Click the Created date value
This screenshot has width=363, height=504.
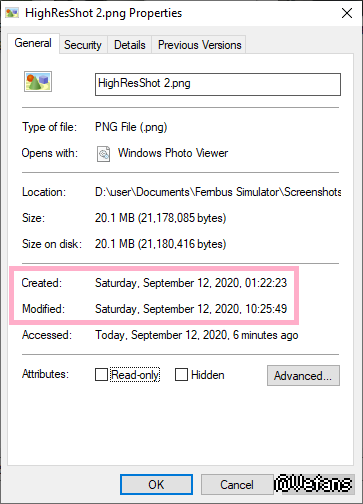click(x=191, y=283)
